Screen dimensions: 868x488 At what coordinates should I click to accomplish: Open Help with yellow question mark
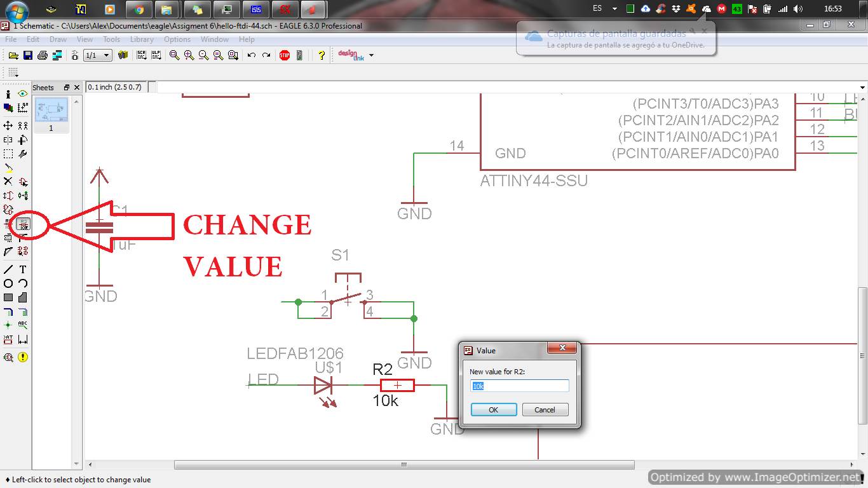coord(322,55)
